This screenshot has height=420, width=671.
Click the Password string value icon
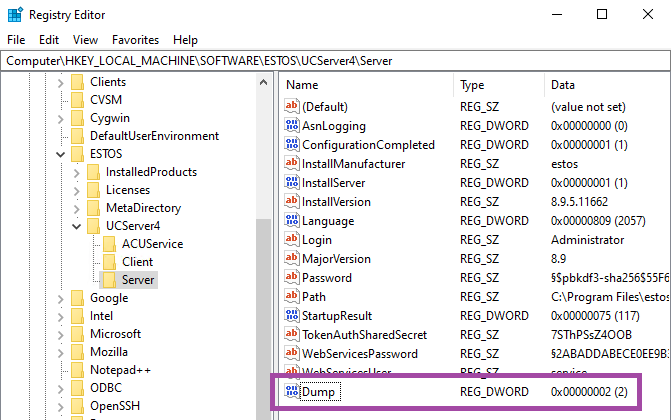[292, 278]
